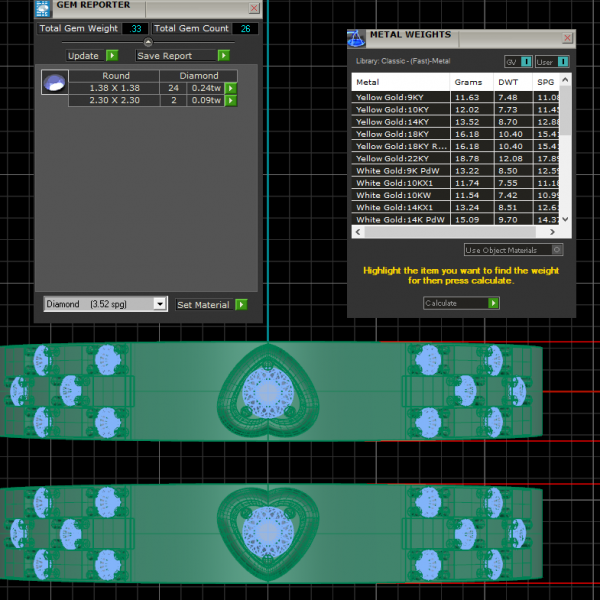600x600 pixels.
Task: Click green arrow on 2.30 X 2.30 row
Action: 231,100
